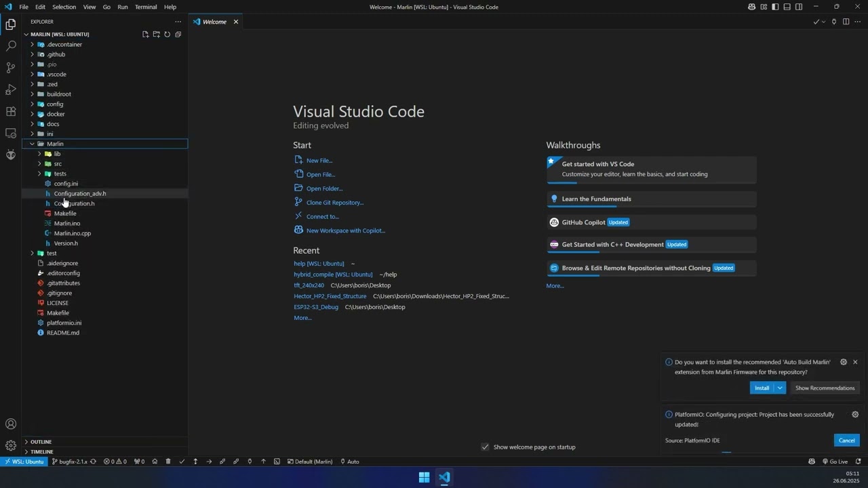This screenshot has height=488, width=868.
Task: Open Visual Studio Code from Windows taskbar
Action: [x=444, y=477]
